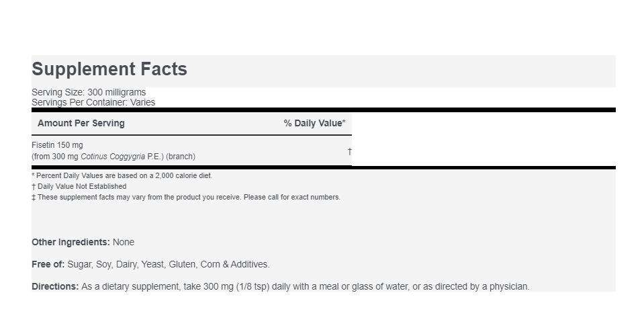Click the dagger symbol in Daily Value column

pos(349,151)
